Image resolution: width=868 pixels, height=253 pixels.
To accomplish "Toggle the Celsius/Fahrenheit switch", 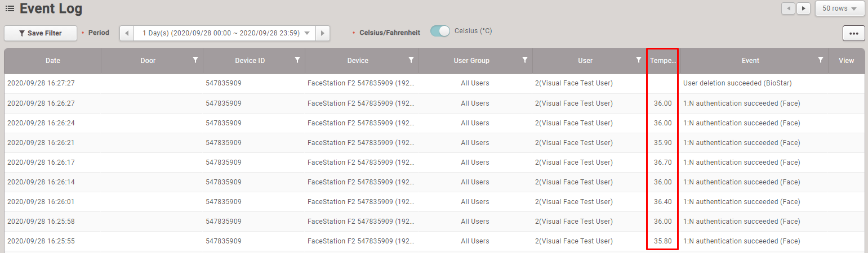I will 440,31.
